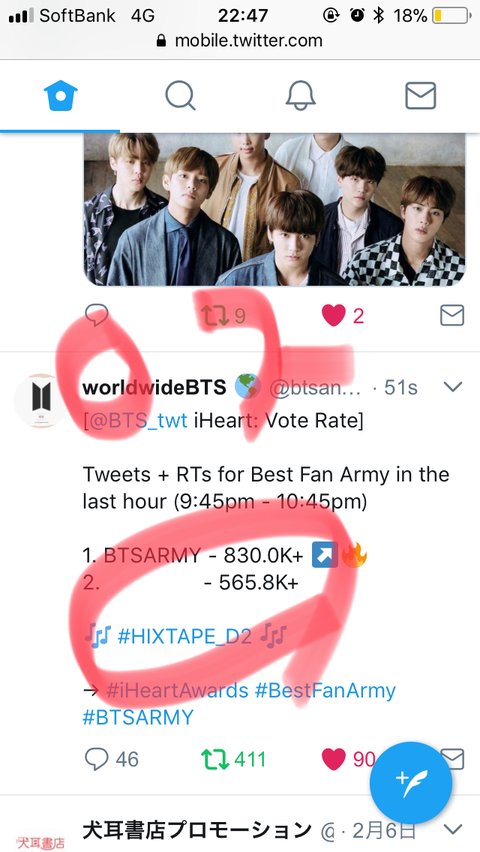Open the @BTS_twt mention link

137,421
